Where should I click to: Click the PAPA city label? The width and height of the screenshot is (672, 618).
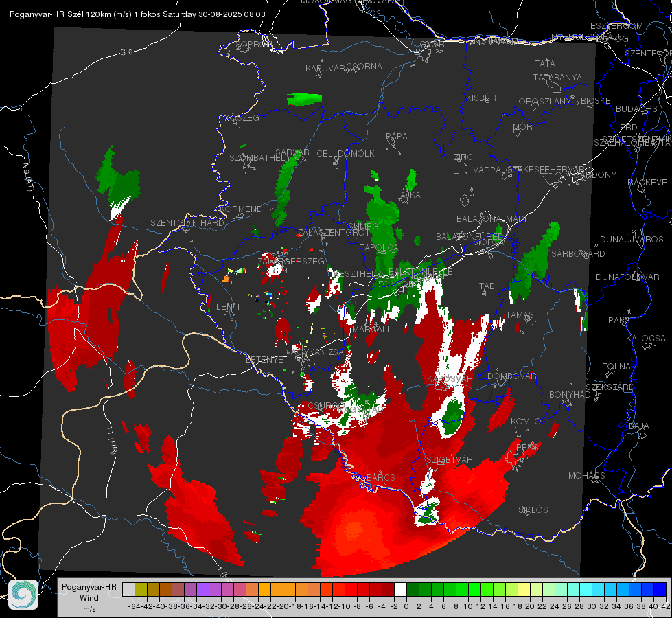pos(397,136)
